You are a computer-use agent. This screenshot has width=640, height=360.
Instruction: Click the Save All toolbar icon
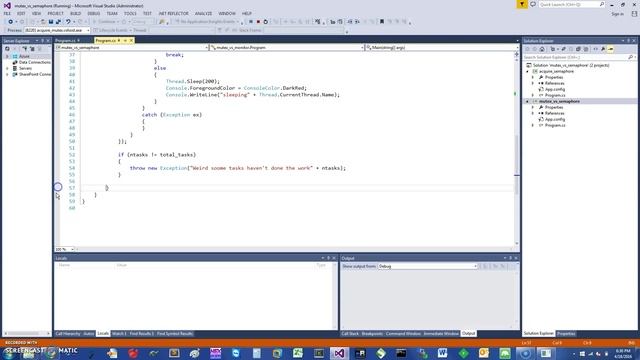point(58,22)
